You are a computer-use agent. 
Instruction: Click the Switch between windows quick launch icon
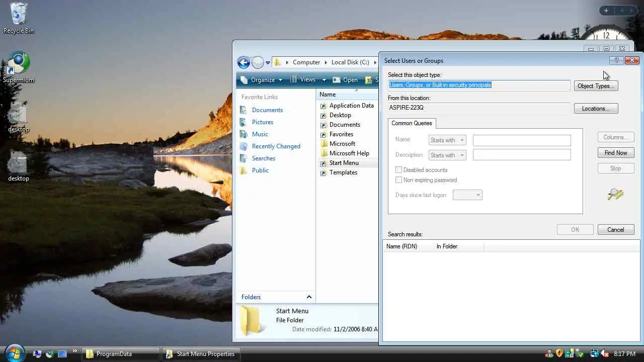62,354
